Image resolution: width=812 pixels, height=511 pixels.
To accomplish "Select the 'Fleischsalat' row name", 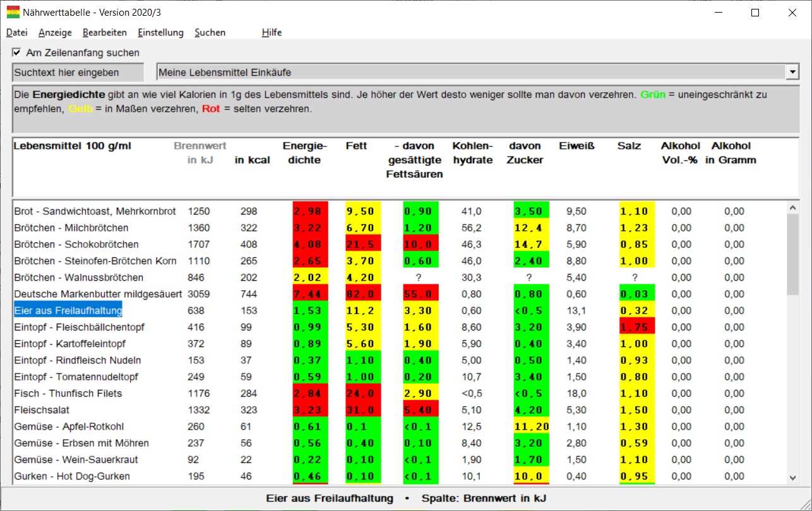I will tap(41, 410).
